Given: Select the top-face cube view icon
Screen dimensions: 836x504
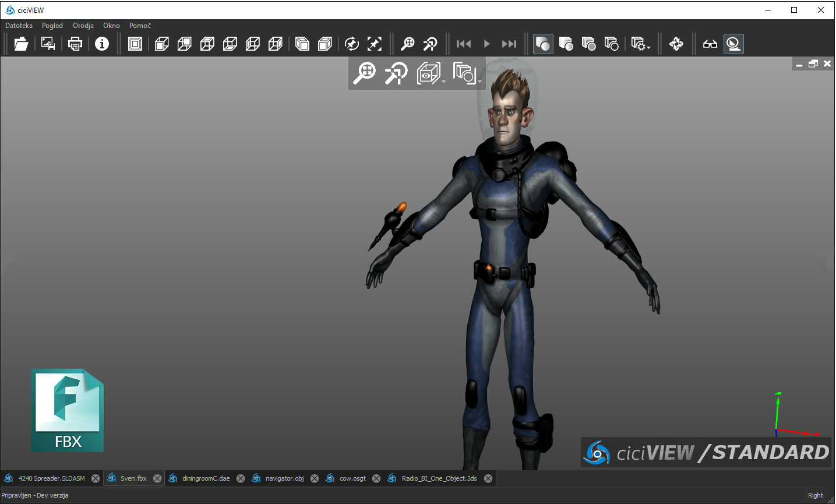Looking at the screenshot, I should pos(207,44).
